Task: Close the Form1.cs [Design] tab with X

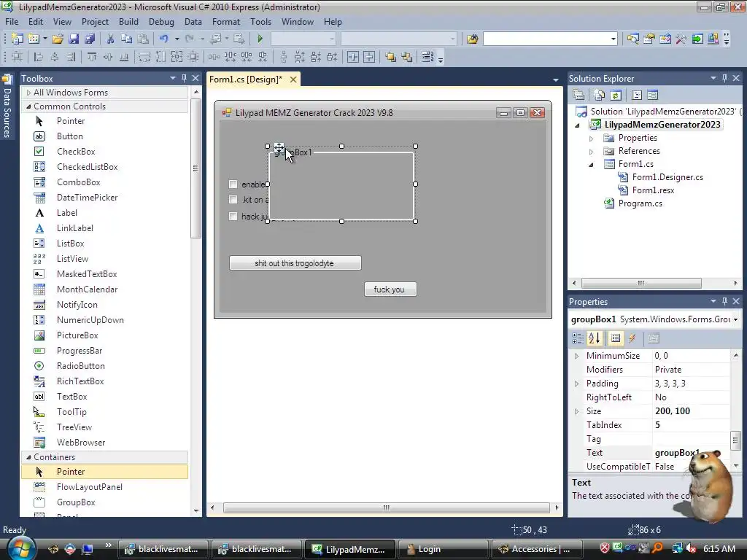Action: 293,79
